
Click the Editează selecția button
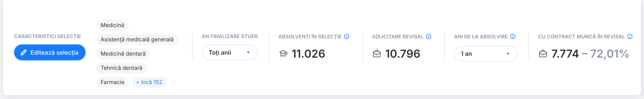(50, 52)
